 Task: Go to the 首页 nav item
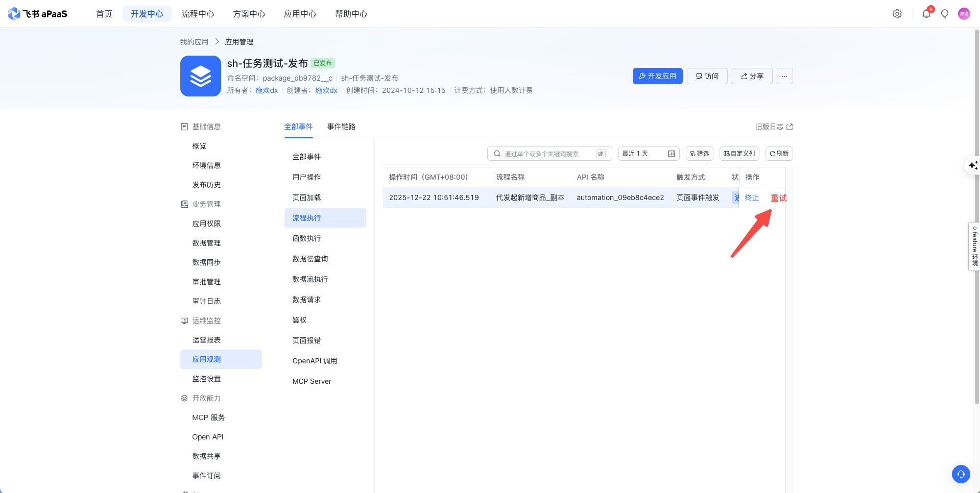pyautogui.click(x=104, y=14)
